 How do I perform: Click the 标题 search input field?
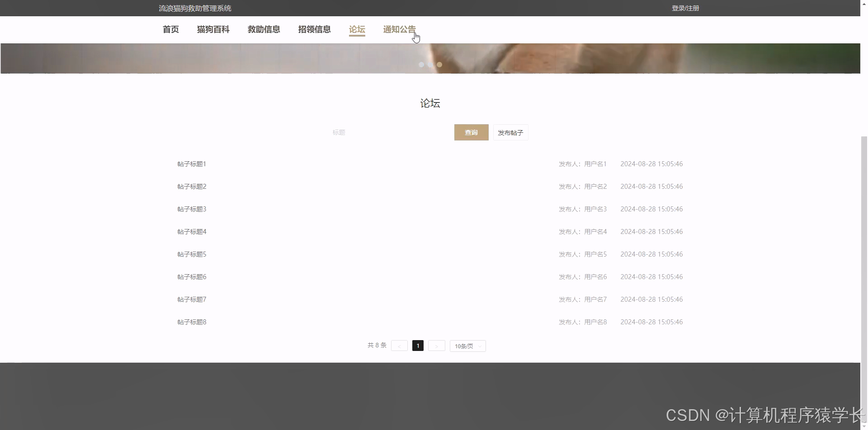coord(384,132)
